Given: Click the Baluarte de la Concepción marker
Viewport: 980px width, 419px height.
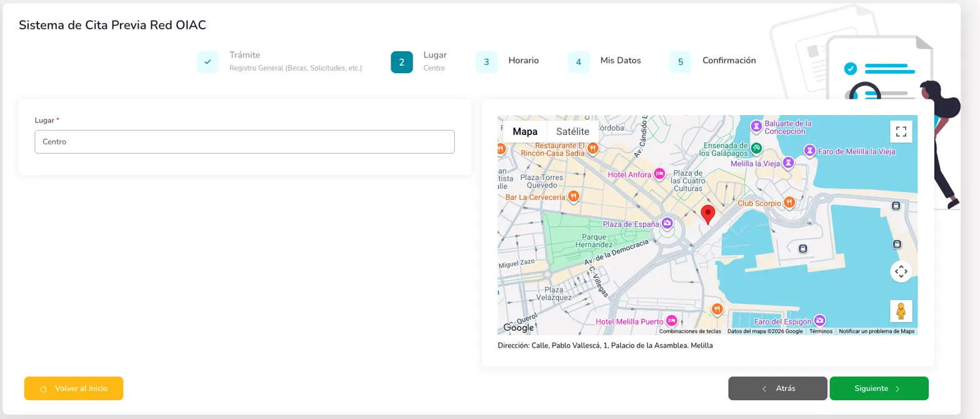Looking at the screenshot, I should pyautogui.click(x=756, y=126).
